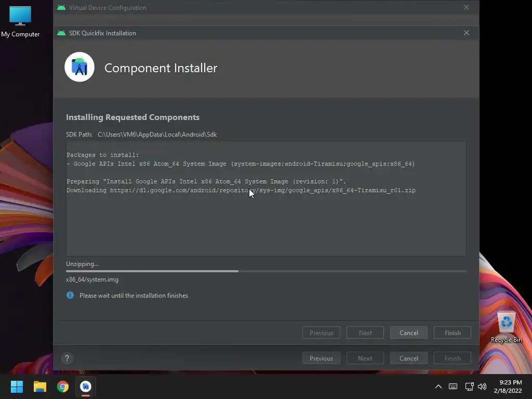
Task: Click Android icon in Virtual Device Configuration title
Action: pos(61,7)
